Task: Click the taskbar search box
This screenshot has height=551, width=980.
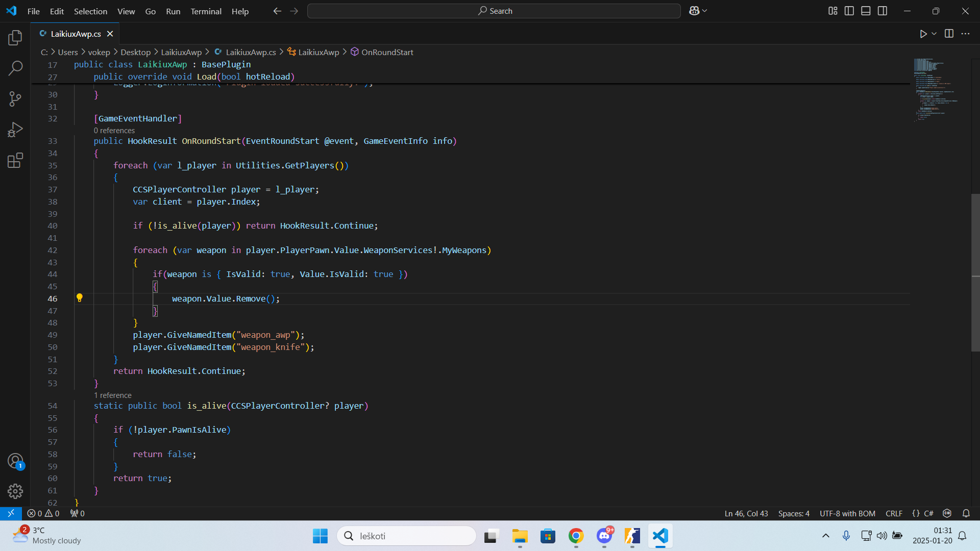Action: pos(406,536)
